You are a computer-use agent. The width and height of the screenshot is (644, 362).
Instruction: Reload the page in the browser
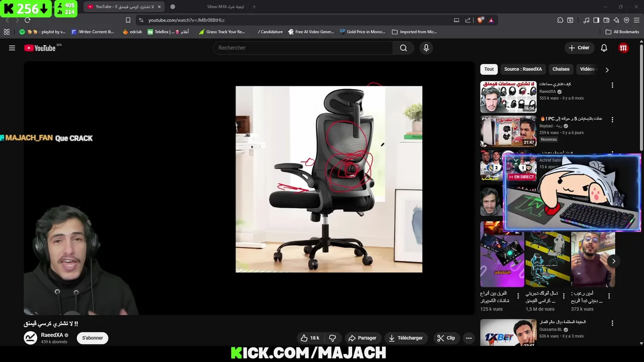(27, 20)
